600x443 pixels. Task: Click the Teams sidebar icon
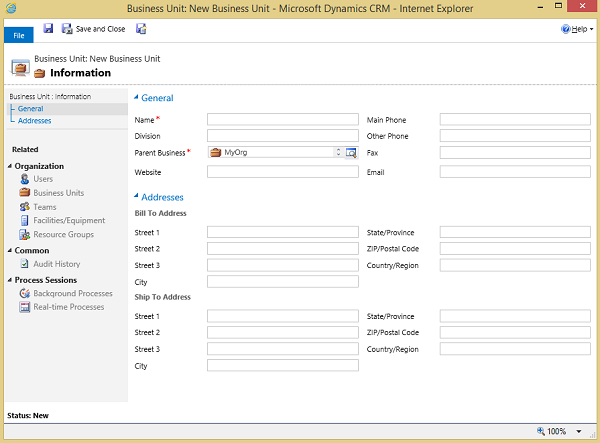coord(25,207)
